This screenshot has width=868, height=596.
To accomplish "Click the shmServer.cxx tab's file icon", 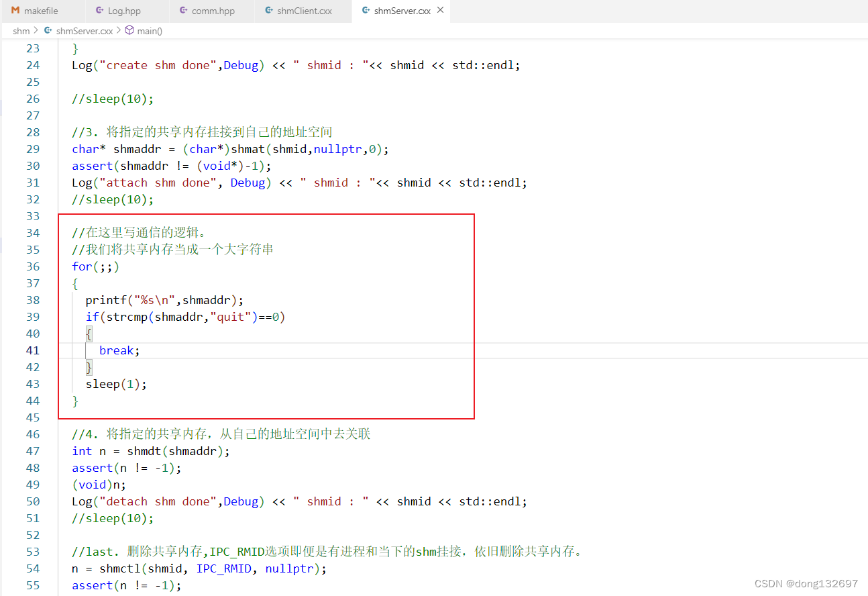I will point(366,11).
